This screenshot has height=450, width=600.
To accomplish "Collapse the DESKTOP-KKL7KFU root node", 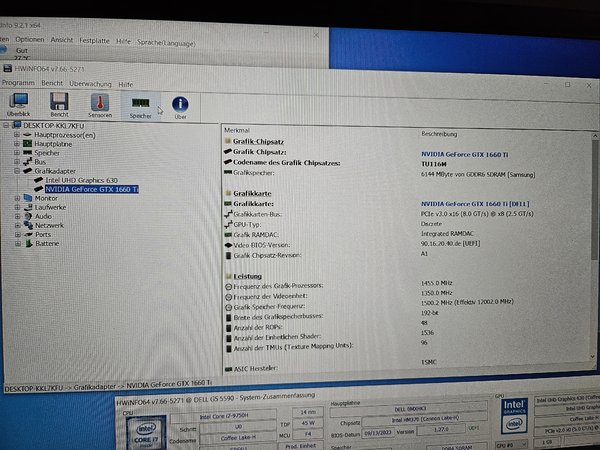I will (x=6, y=125).
